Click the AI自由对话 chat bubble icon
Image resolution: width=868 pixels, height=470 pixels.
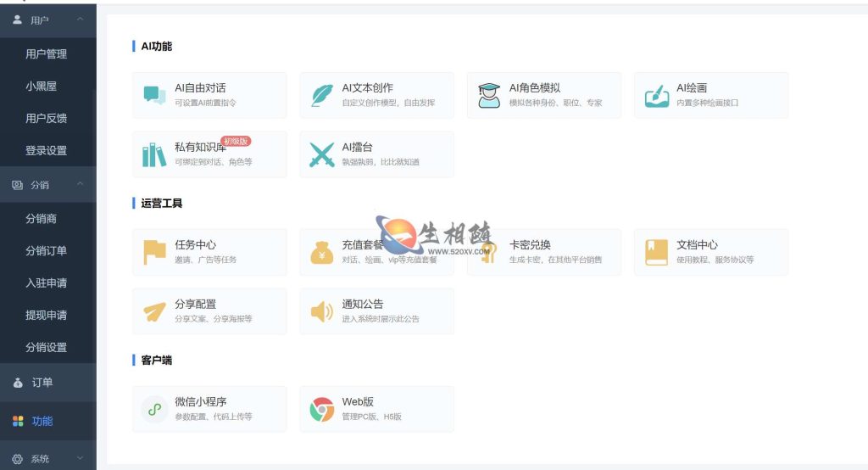click(x=154, y=95)
